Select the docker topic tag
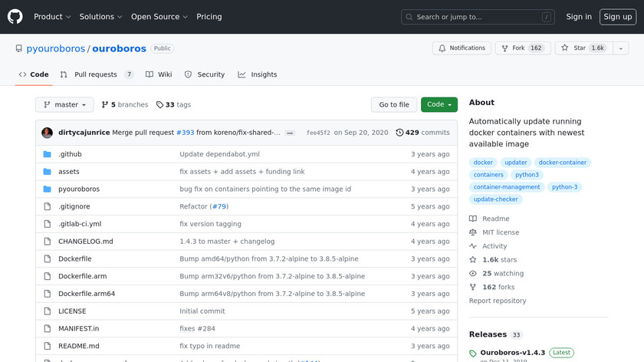Image resolution: width=644 pixels, height=362 pixels. point(483,163)
